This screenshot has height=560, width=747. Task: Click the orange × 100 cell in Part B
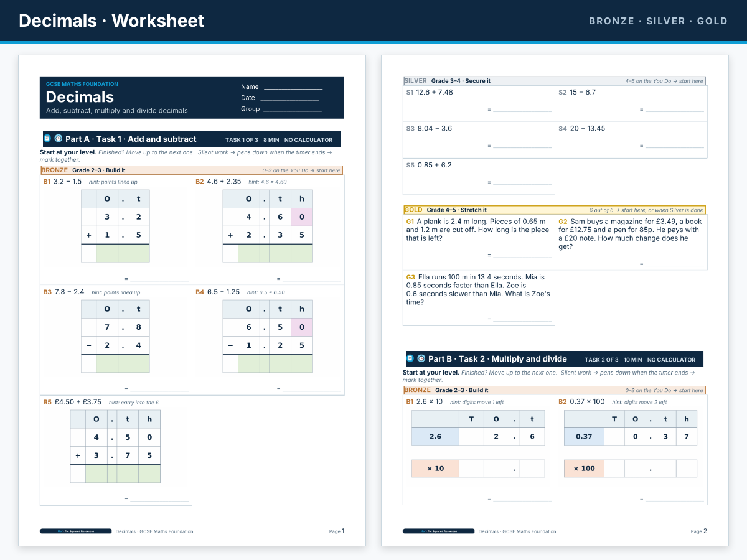[x=584, y=469]
